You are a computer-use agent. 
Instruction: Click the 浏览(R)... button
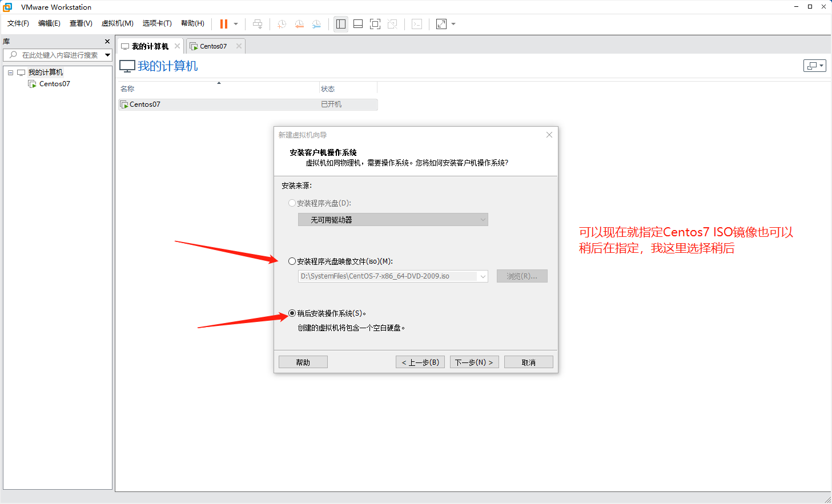pos(522,276)
